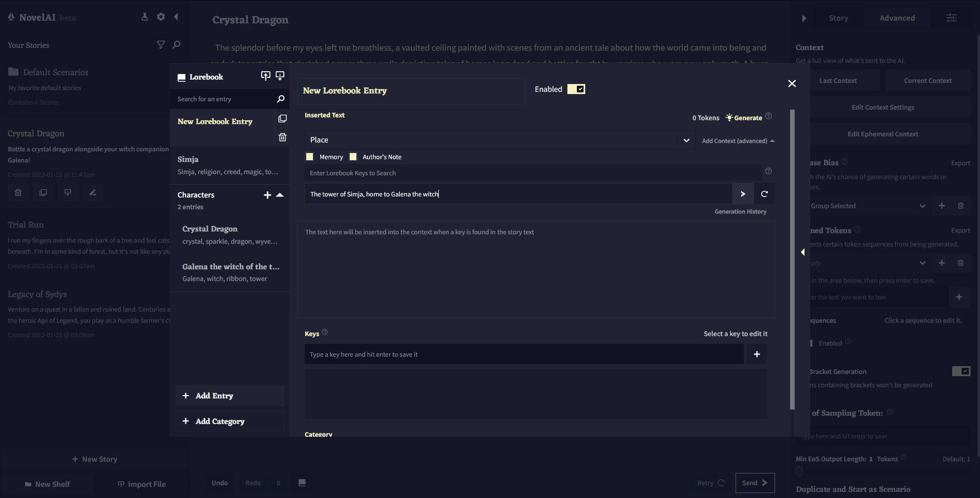Delete the New Lorebook Entry via trash icon
Screen dimensions: 980x498
coord(282,137)
